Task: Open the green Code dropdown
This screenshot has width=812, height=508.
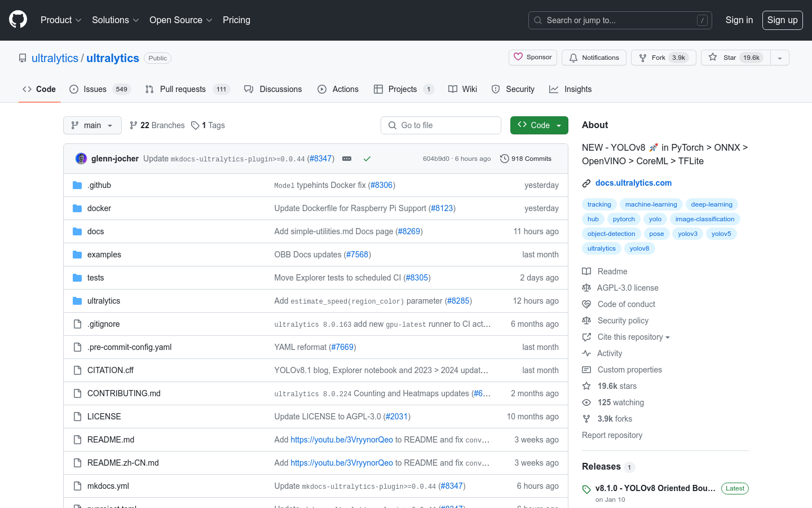Action: (539, 125)
